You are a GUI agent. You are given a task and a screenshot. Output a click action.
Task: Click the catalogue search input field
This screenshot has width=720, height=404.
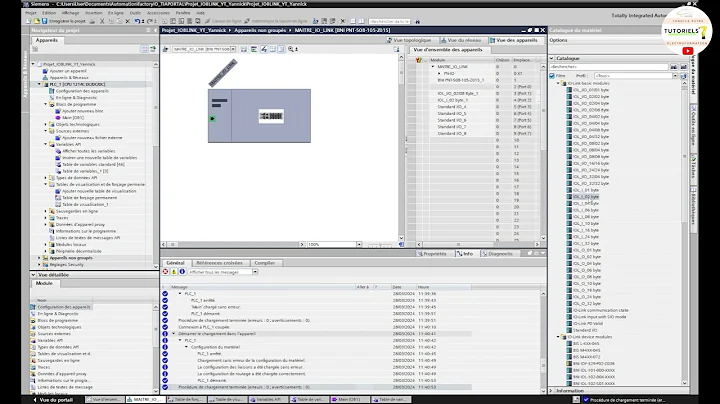tap(608, 67)
